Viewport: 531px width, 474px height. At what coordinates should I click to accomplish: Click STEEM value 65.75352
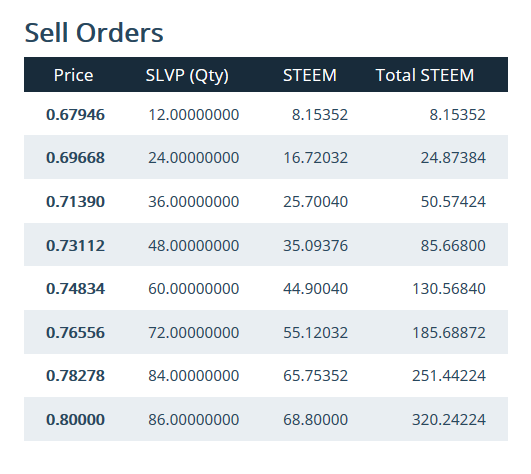tap(316, 375)
